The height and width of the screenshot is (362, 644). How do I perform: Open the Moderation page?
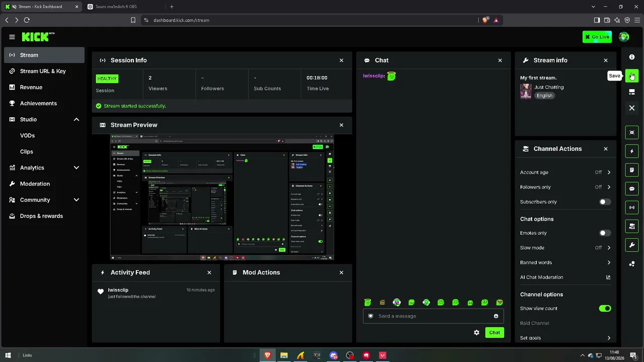point(44,184)
